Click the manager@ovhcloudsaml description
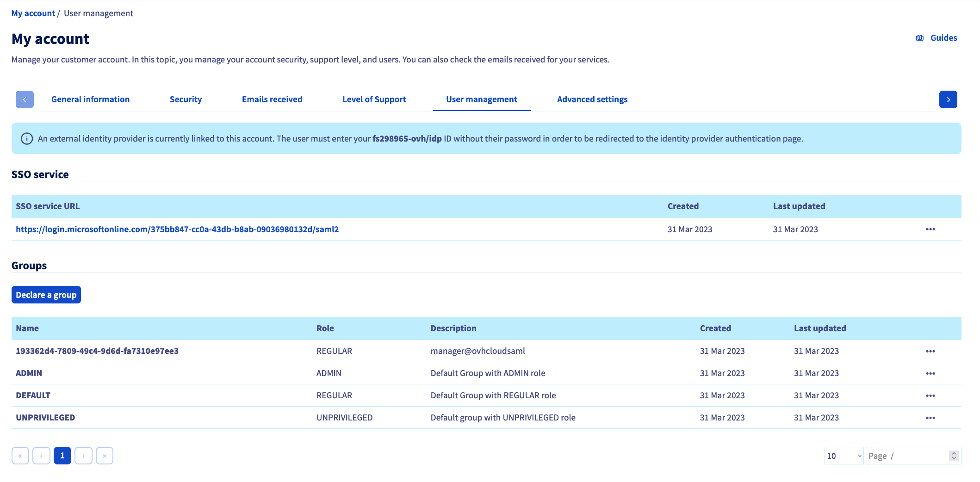Viewport: 980px width, 482px height. point(478,351)
